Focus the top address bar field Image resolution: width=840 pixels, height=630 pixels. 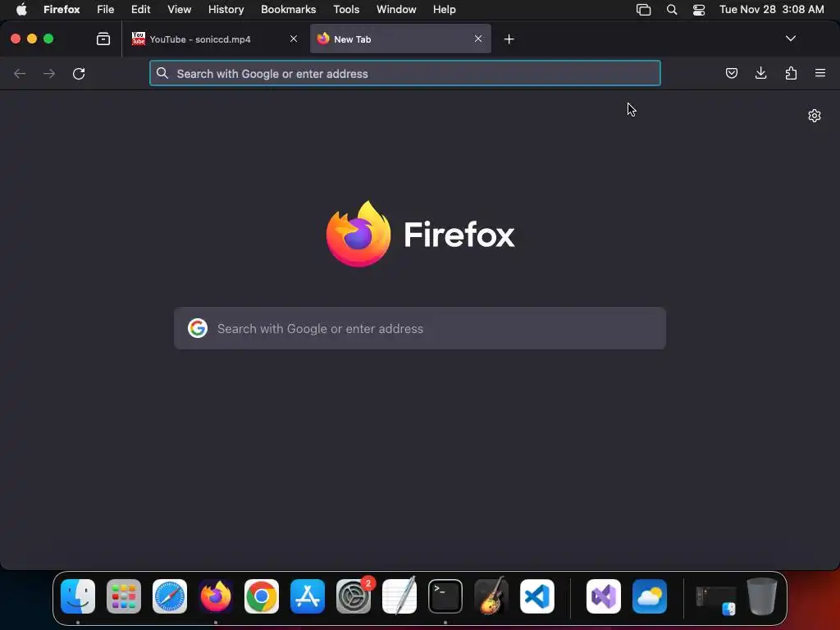(x=405, y=73)
